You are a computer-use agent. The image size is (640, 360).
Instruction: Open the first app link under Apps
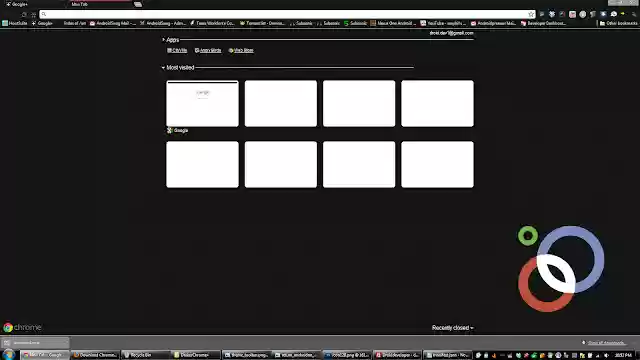pyautogui.click(x=177, y=50)
